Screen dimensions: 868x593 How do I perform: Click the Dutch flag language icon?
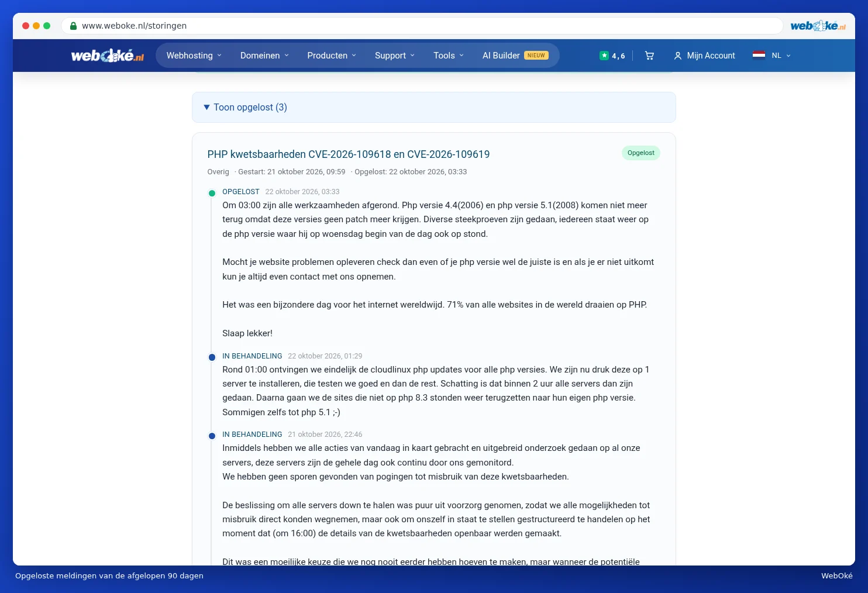coord(759,56)
